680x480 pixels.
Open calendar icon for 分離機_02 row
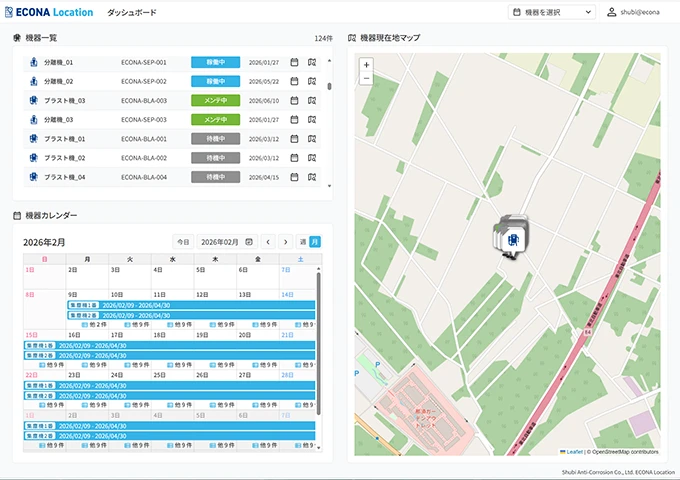(294, 81)
